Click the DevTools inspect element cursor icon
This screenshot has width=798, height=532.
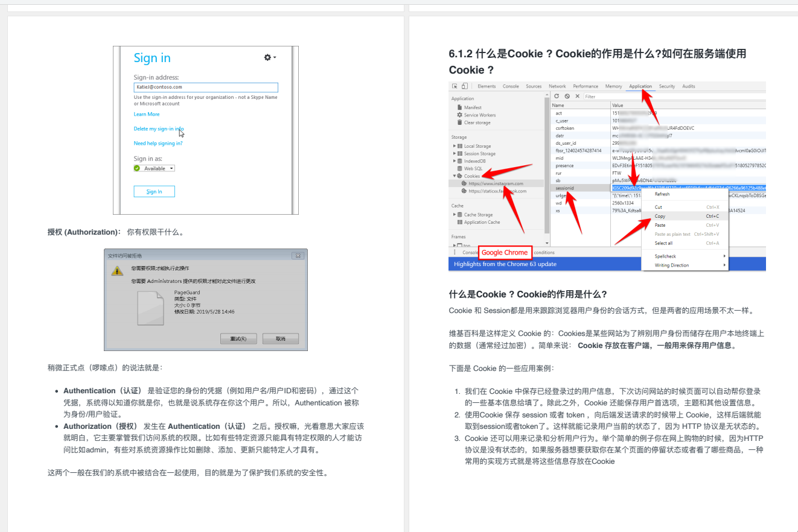pos(455,86)
